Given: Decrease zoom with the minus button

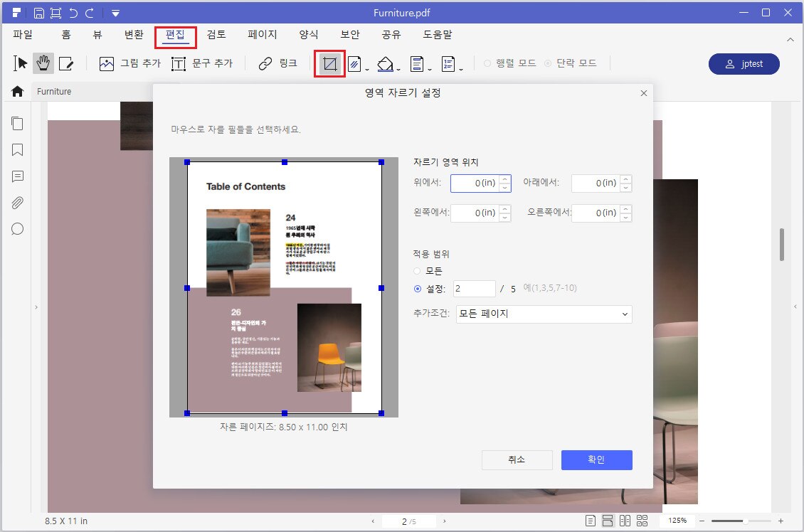Looking at the screenshot, I should tap(702, 521).
